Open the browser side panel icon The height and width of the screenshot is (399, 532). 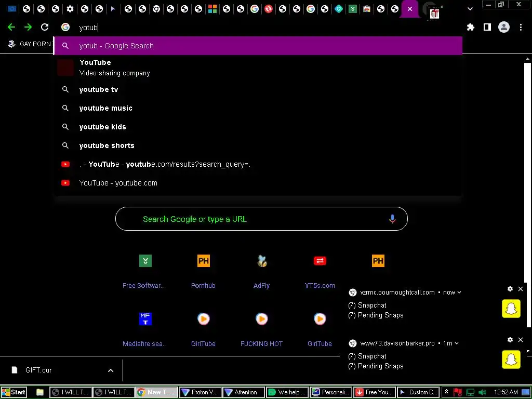[487, 27]
